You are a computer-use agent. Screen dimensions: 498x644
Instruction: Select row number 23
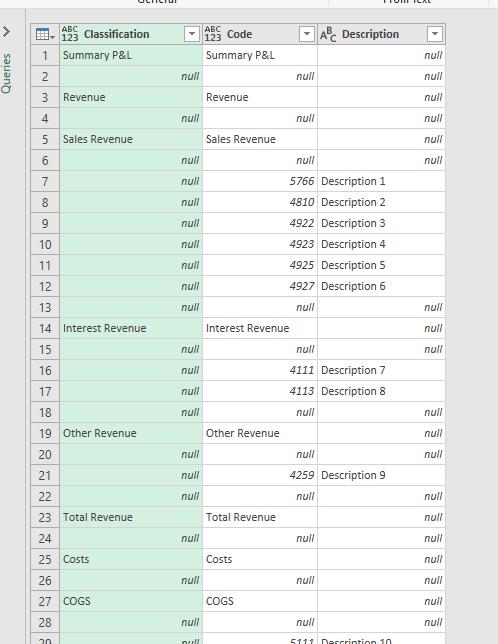coord(45,518)
